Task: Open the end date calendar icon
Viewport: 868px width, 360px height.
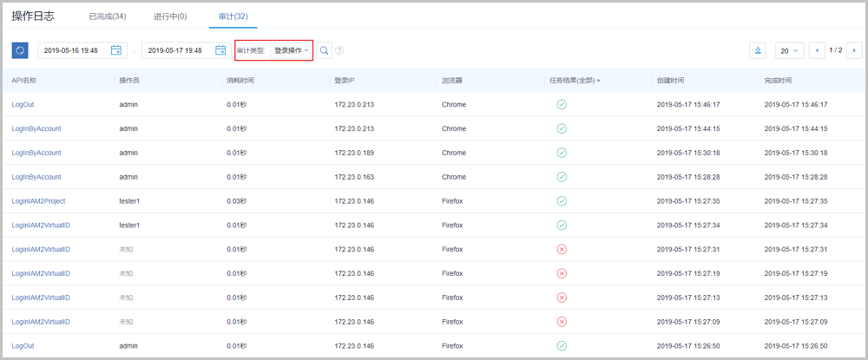Action: click(x=220, y=50)
